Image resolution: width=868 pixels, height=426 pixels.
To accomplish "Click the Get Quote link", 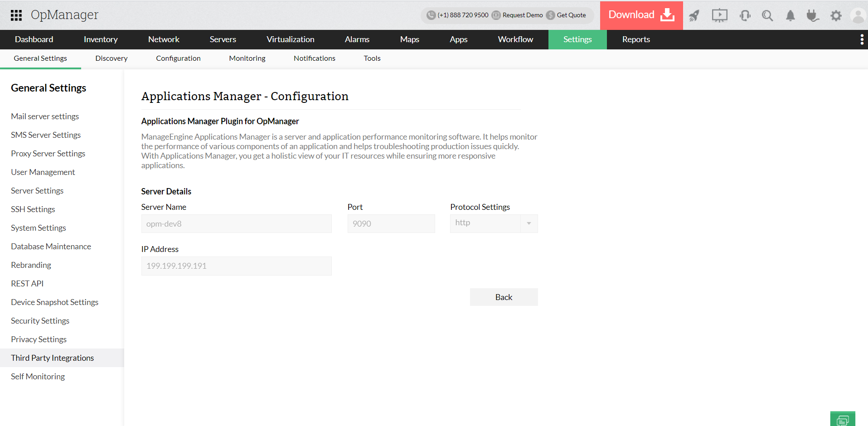I will [571, 15].
